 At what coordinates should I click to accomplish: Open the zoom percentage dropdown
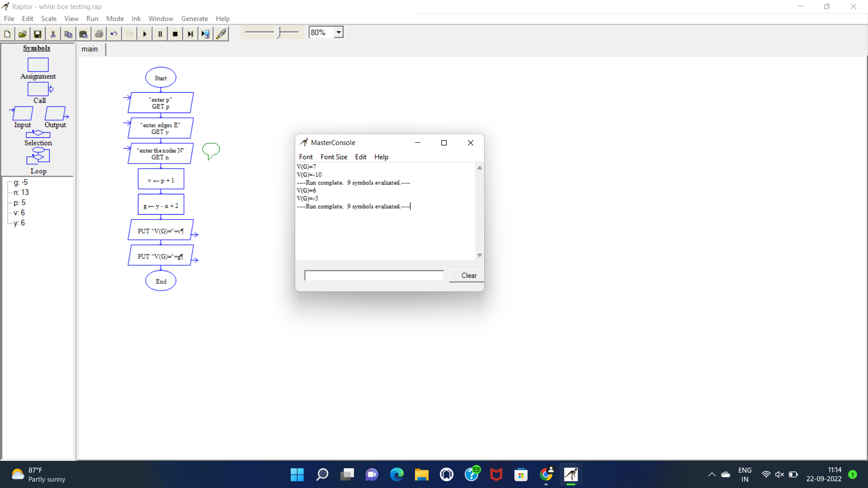tap(339, 32)
